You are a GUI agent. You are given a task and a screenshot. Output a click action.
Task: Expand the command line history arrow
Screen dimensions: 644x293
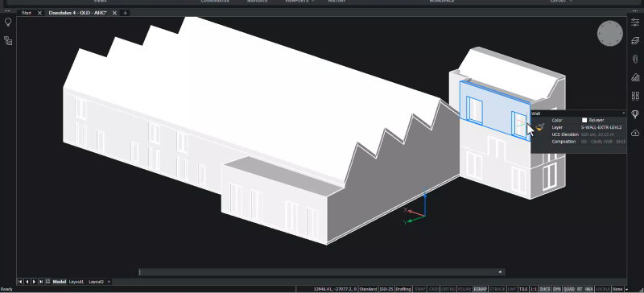[x=500, y=272]
